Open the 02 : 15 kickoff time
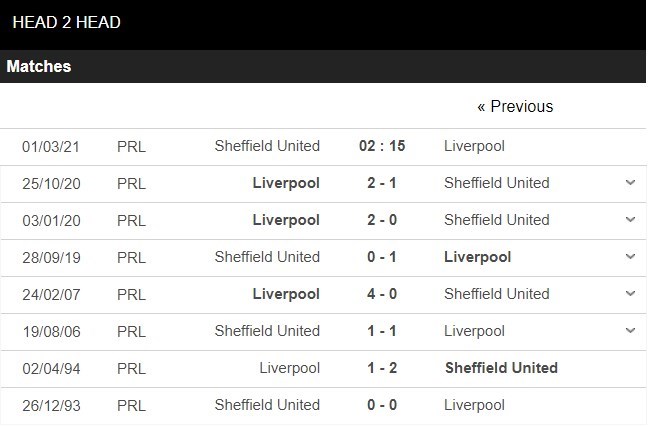This screenshot has height=427, width=651. pos(382,146)
